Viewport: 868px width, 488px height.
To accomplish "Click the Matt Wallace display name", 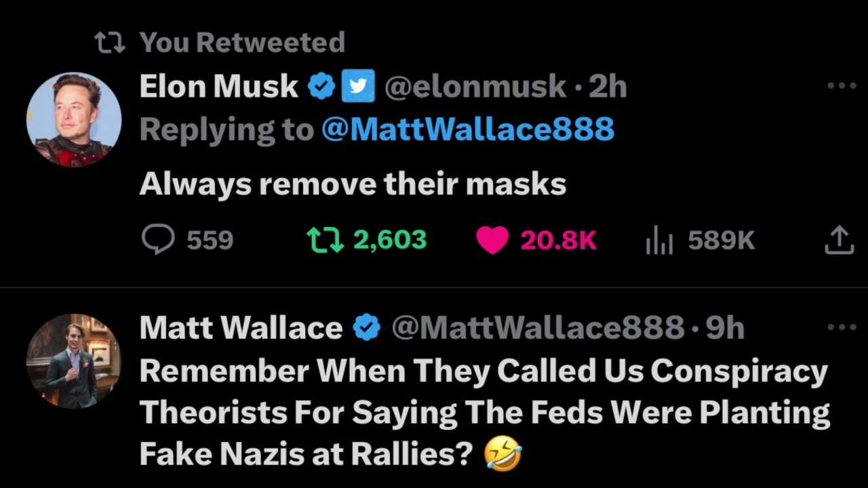I will tap(241, 328).
